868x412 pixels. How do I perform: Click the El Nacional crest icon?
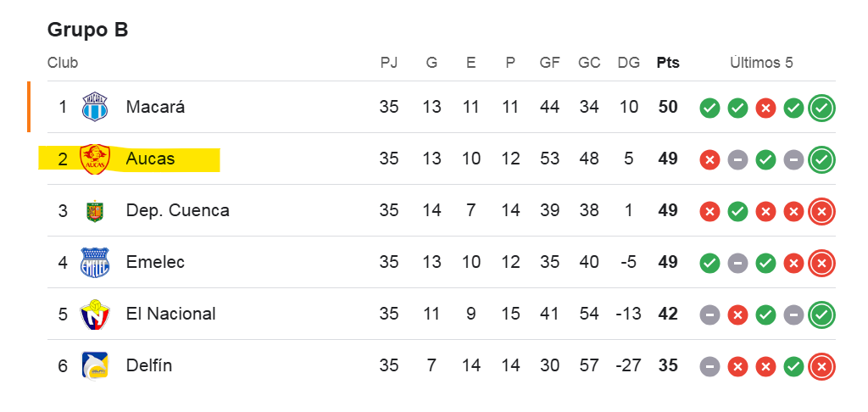coord(95,314)
